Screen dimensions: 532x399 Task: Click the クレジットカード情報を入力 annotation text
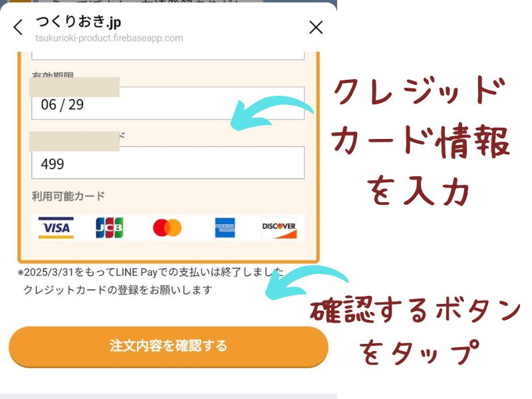pos(420,140)
